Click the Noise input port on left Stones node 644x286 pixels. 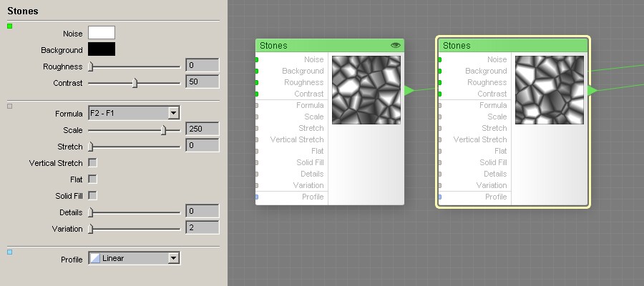[x=257, y=59]
